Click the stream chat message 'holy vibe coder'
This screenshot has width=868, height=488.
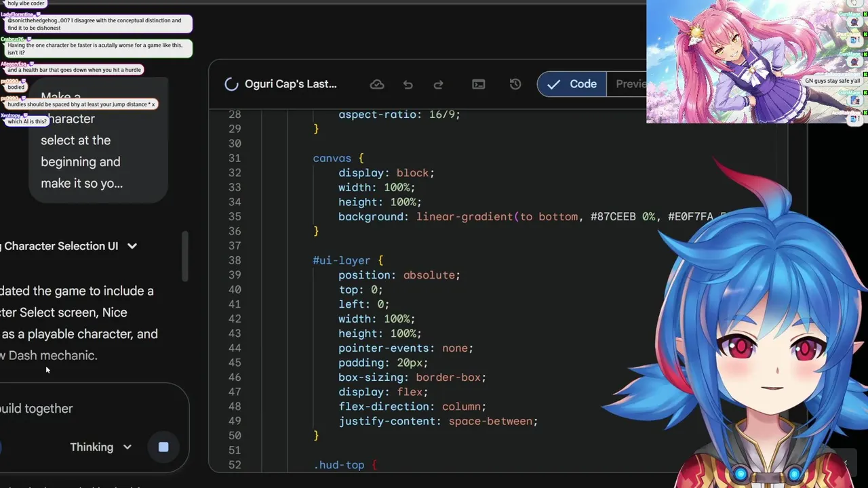26,3
